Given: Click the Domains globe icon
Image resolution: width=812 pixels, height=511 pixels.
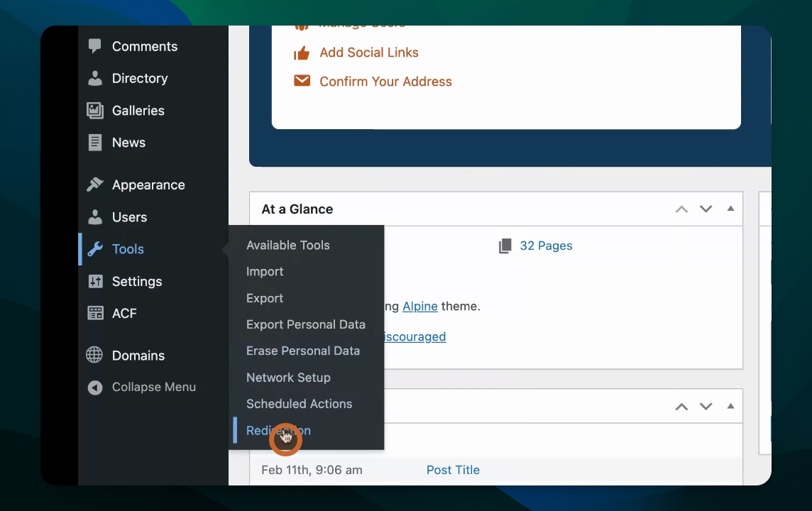Looking at the screenshot, I should click(x=94, y=355).
